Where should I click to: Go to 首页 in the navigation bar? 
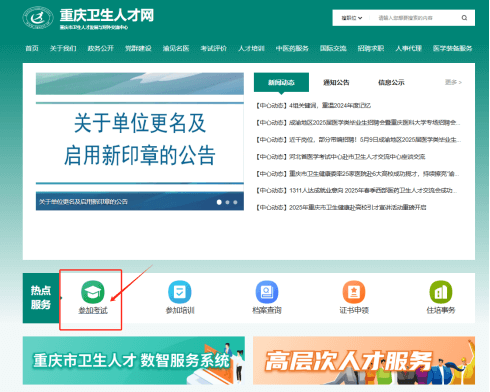[x=32, y=48]
